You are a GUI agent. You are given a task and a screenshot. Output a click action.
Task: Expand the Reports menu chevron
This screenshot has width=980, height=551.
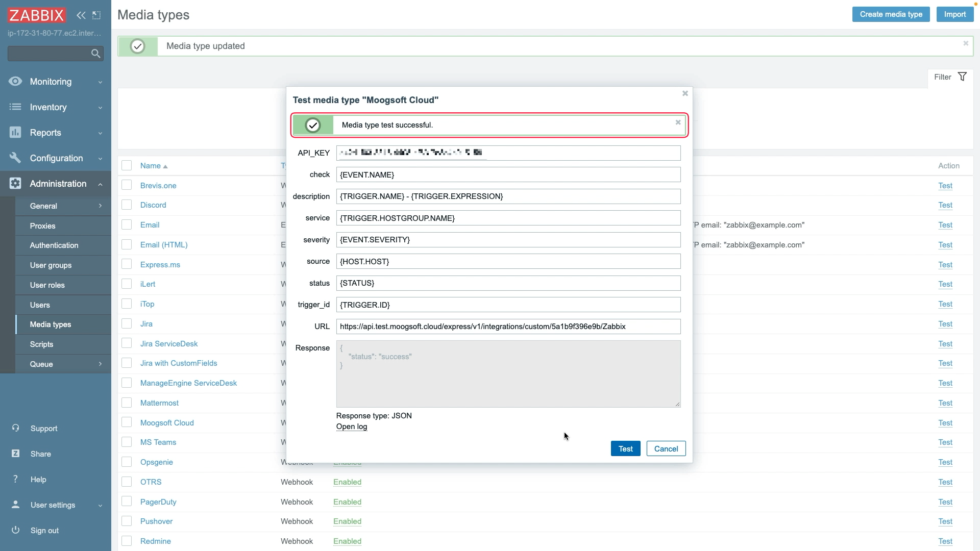100,133
